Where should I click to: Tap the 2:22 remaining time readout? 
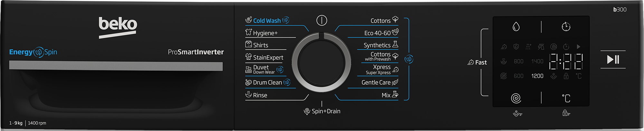pos(566,61)
